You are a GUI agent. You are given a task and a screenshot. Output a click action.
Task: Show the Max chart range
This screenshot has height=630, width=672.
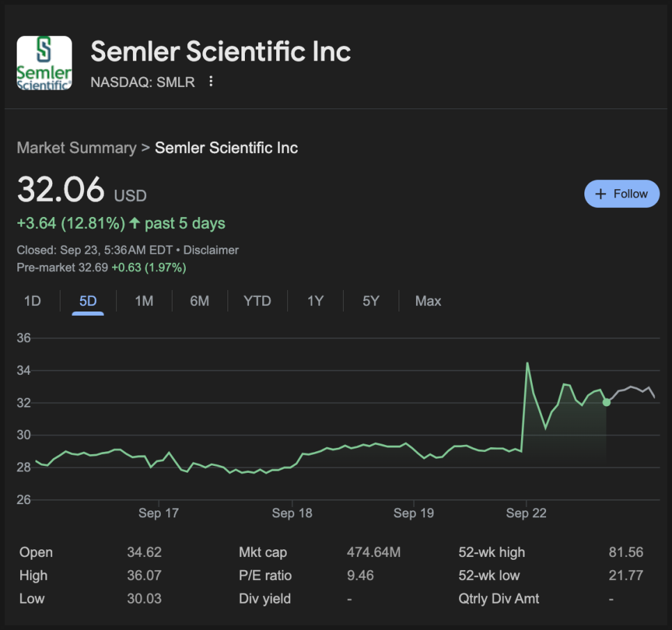click(428, 301)
